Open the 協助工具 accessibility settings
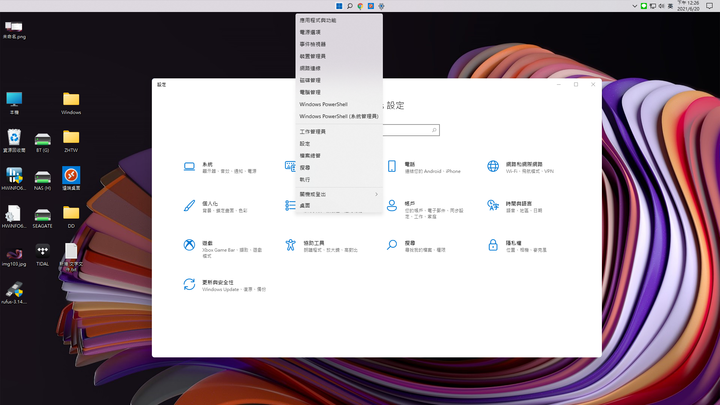The image size is (720, 405). point(321,246)
